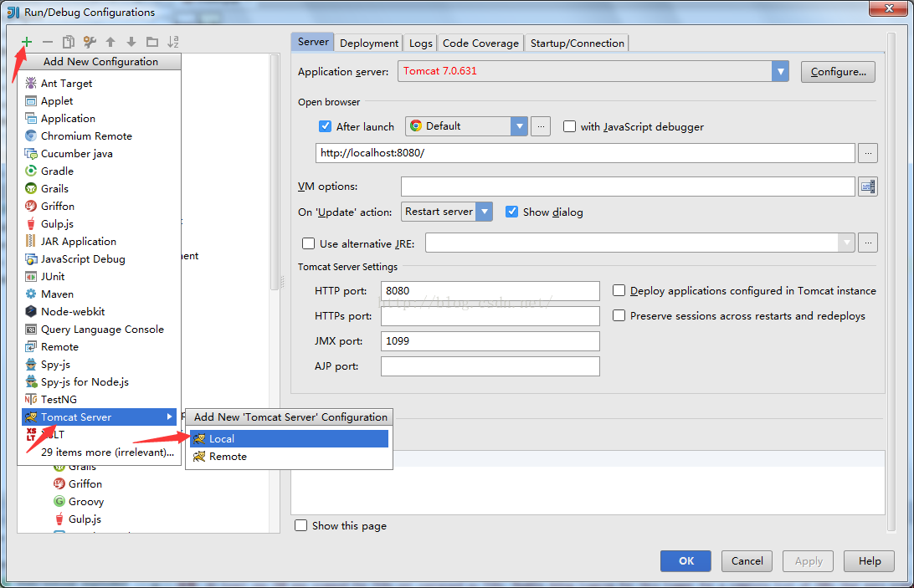Open the Edit Defaults wrench icon

90,42
